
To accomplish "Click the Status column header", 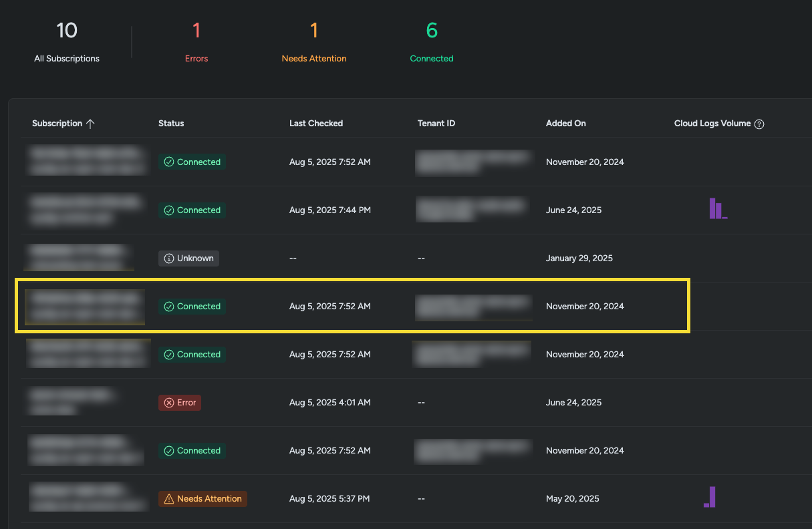I will [171, 124].
